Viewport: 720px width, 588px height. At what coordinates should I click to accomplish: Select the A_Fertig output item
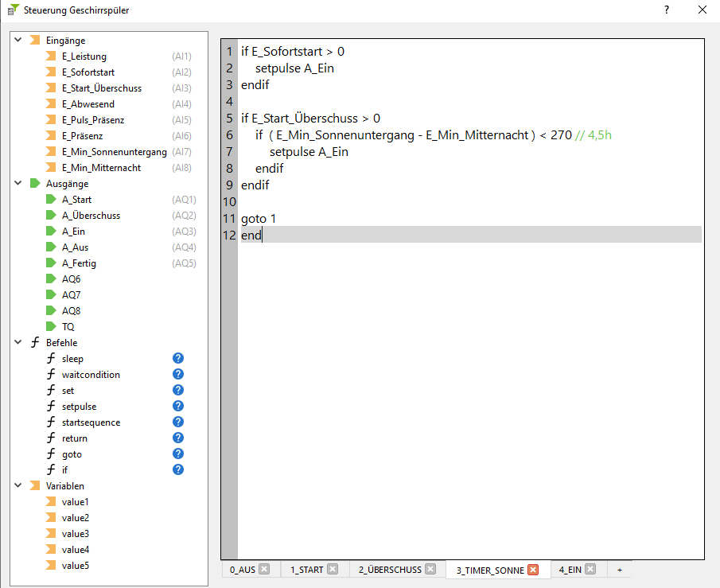[79, 263]
